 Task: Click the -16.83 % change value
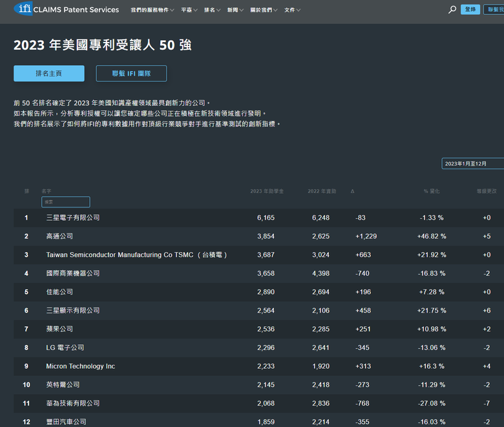tap(432, 273)
